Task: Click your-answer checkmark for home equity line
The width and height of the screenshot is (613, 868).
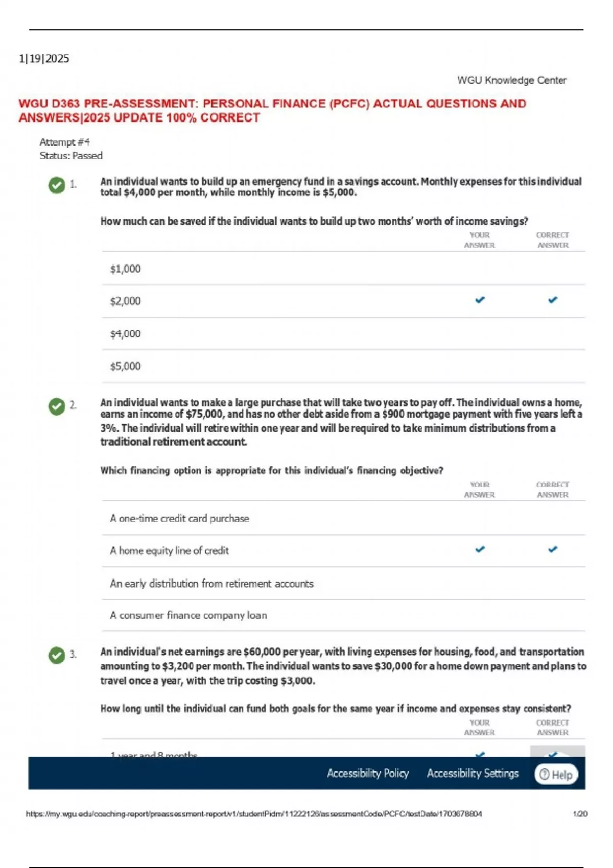Action: pos(480,550)
